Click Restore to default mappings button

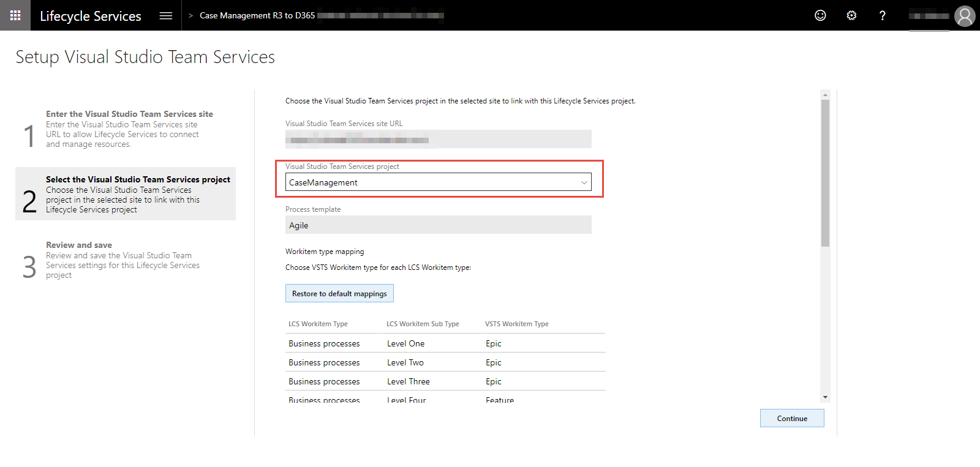pos(339,293)
